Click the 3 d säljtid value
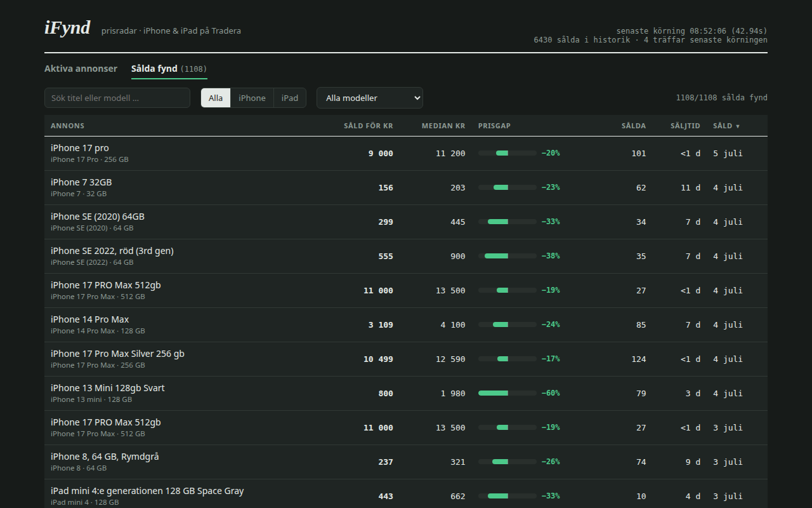The height and width of the screenshot is (508, 812). [693, 393]
